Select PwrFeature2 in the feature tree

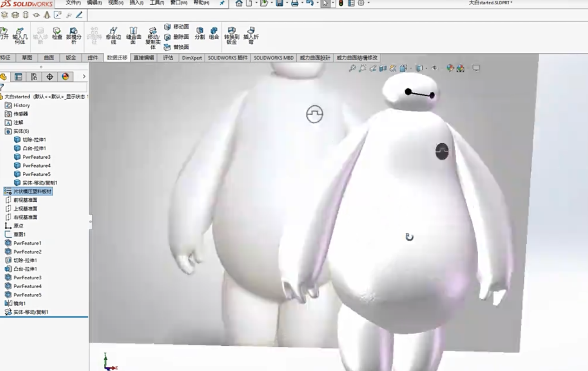tap(23, 252)
